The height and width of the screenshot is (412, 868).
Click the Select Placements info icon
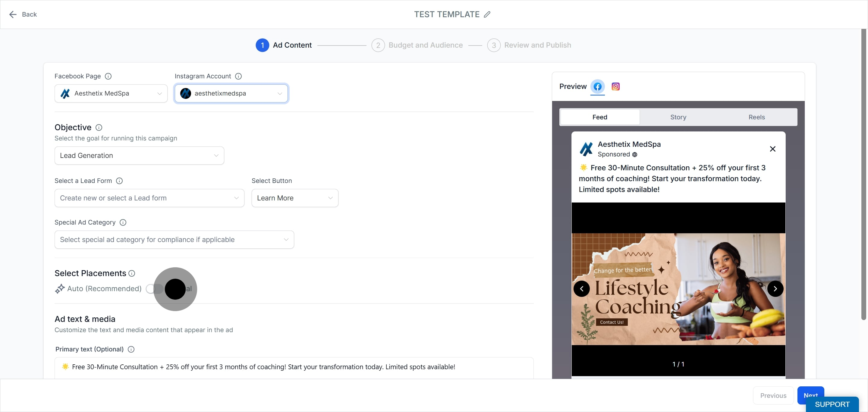(x=132, y=273)
